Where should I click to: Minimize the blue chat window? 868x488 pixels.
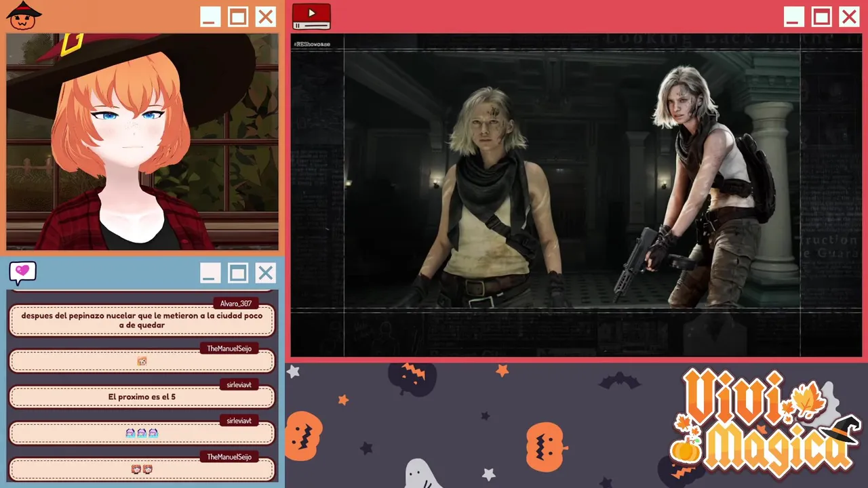[x=210, y=273]
